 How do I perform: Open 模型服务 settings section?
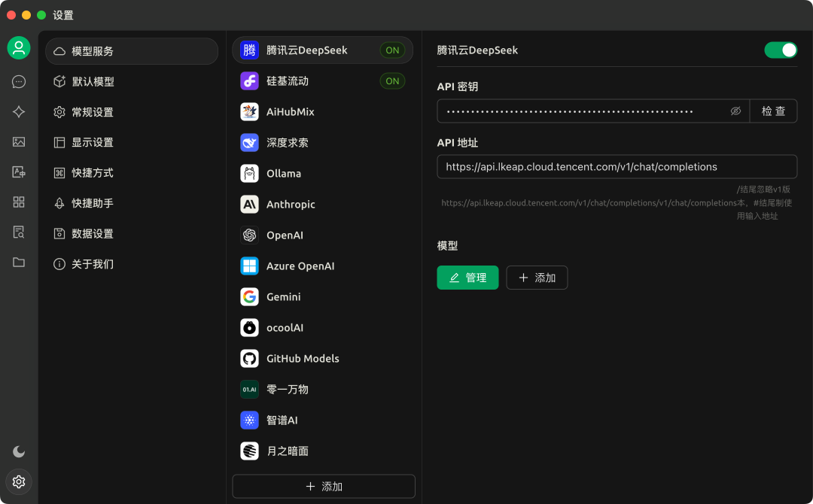(x=132, y=51)
